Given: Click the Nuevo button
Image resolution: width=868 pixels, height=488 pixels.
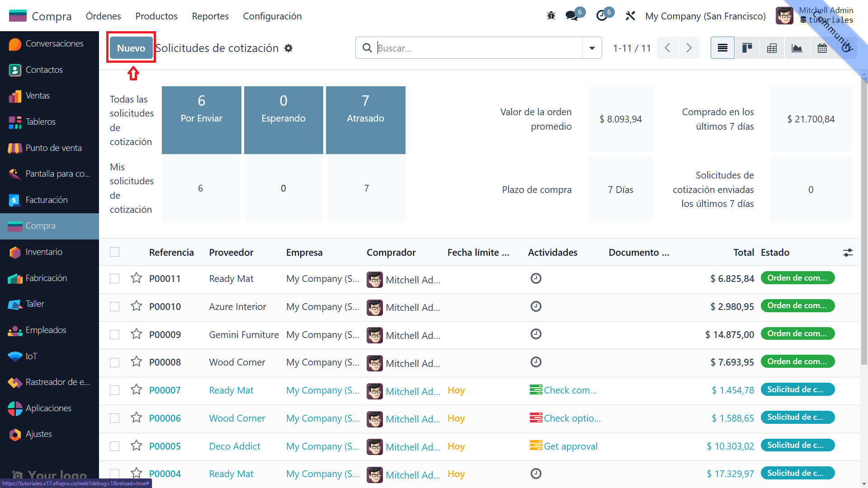Looking at the screenshot, I should pos(131,48).
